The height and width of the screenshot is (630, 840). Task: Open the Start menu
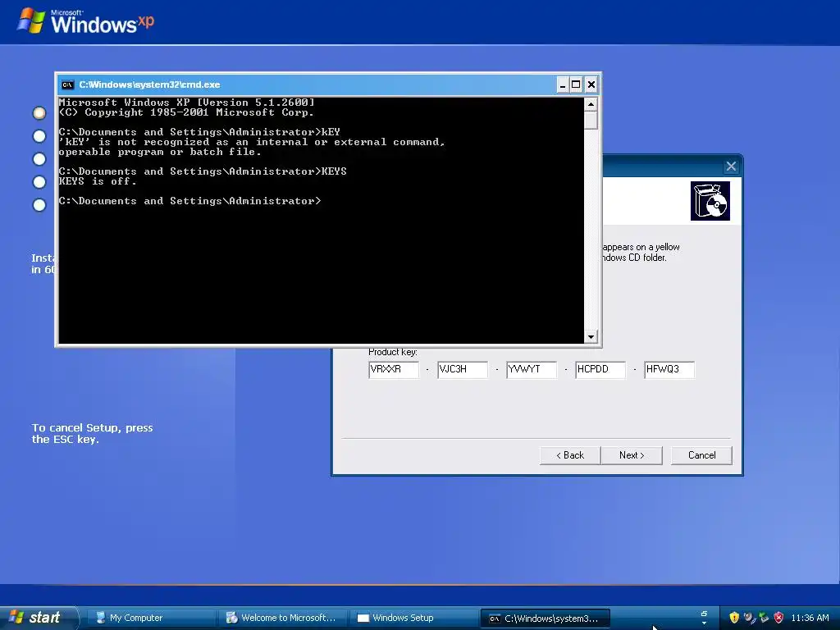tap(38, 618)
